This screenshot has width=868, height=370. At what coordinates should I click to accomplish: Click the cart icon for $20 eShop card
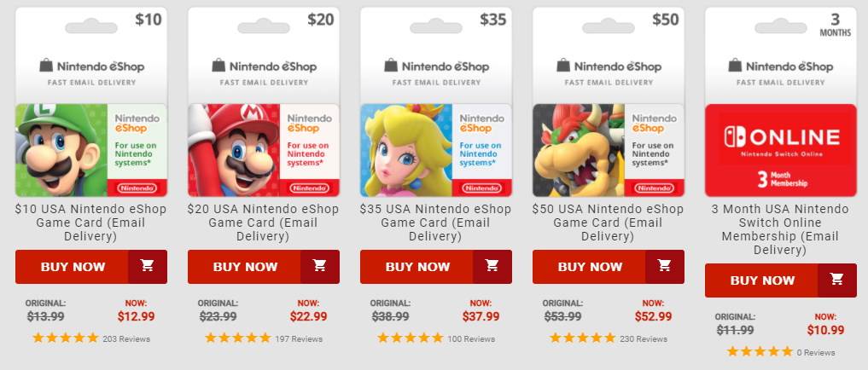pyautogui.click(x=320, y=266)
